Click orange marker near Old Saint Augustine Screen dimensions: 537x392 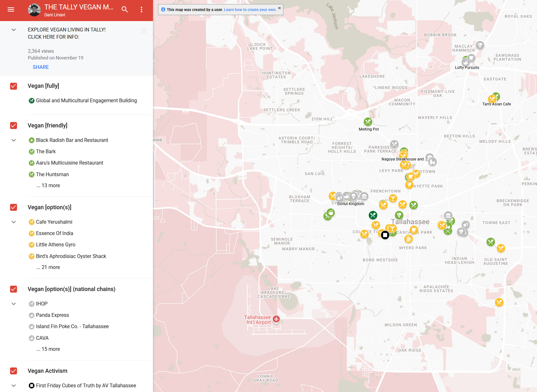pyautogui.click(x=501, y=248)
